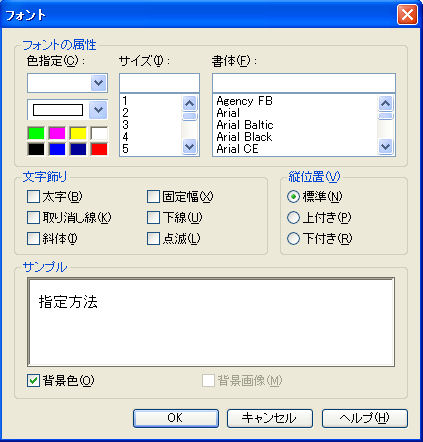Screen dimensions: 423x442
Task: Select size 3 in the size list
Action: tap(125, 125)
